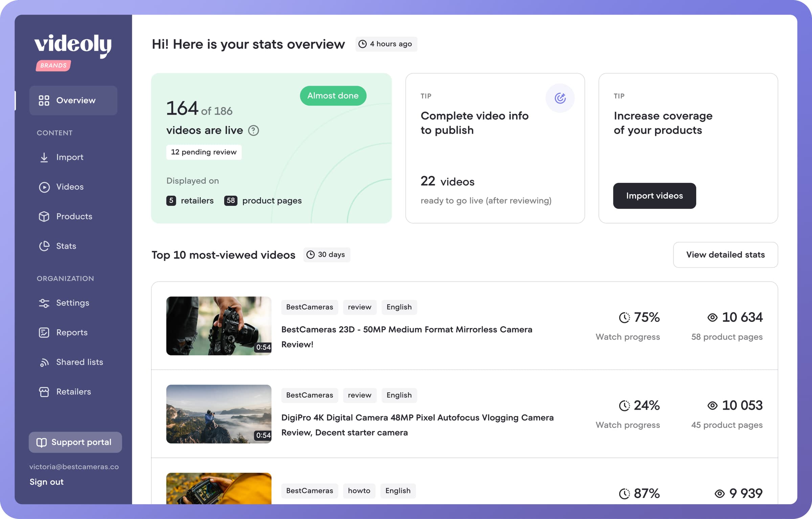Open the BestCameras 23D camera video thumbnail
812x519 pixels.
(x=219, y=326)
